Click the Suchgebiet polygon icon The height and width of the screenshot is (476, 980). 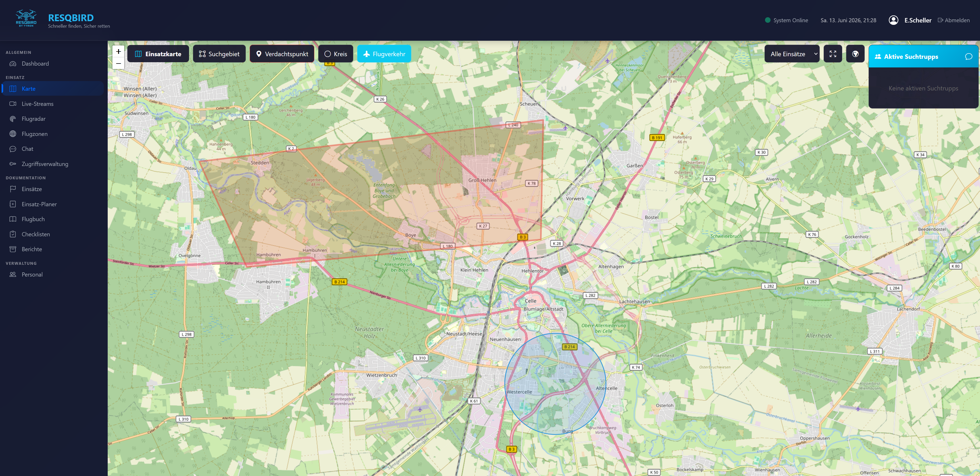tap(202, 54)
